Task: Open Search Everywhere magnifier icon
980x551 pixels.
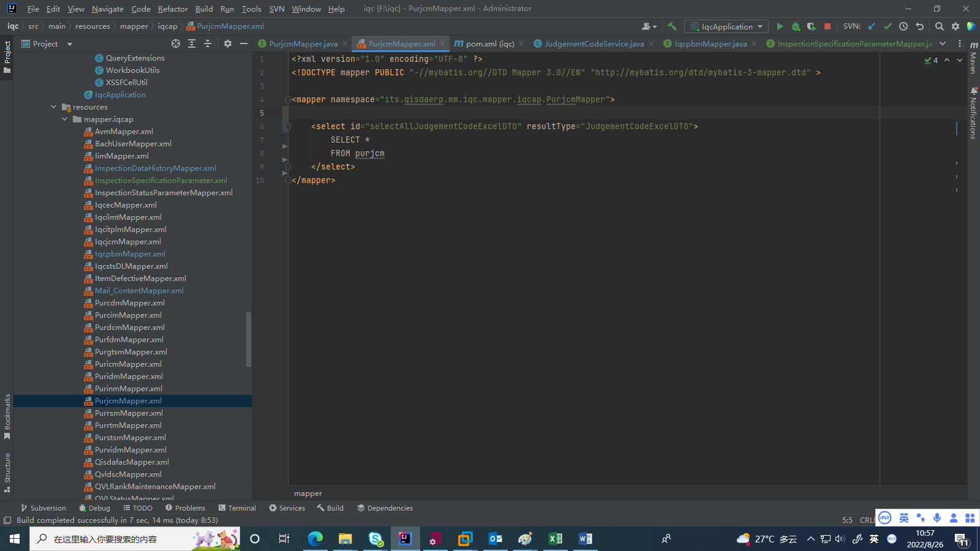Action: 940,26
